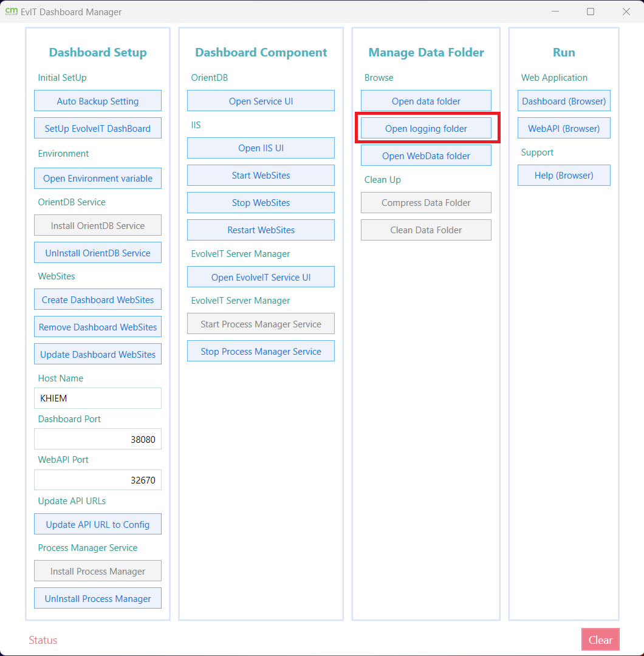The image size is (644, 656).
Task: Open Environment variable settings
Action: pos(97,178)
